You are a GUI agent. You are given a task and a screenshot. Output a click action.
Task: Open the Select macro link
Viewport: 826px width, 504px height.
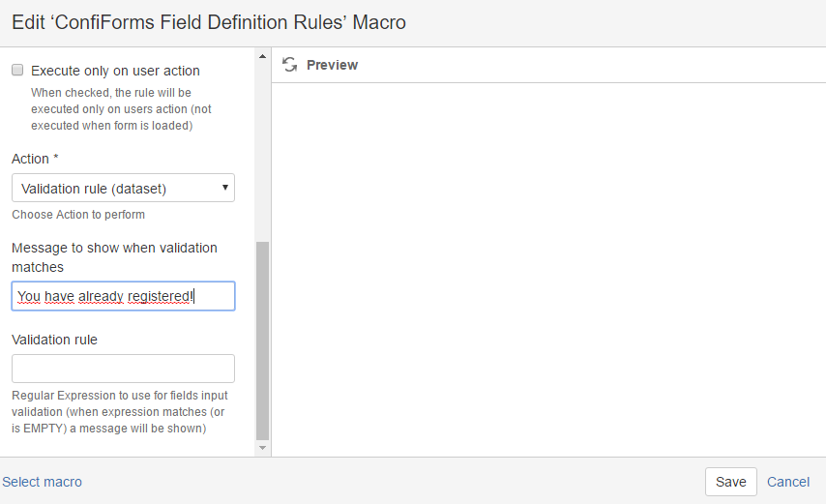pyautogui.click(x=43, y=482)
